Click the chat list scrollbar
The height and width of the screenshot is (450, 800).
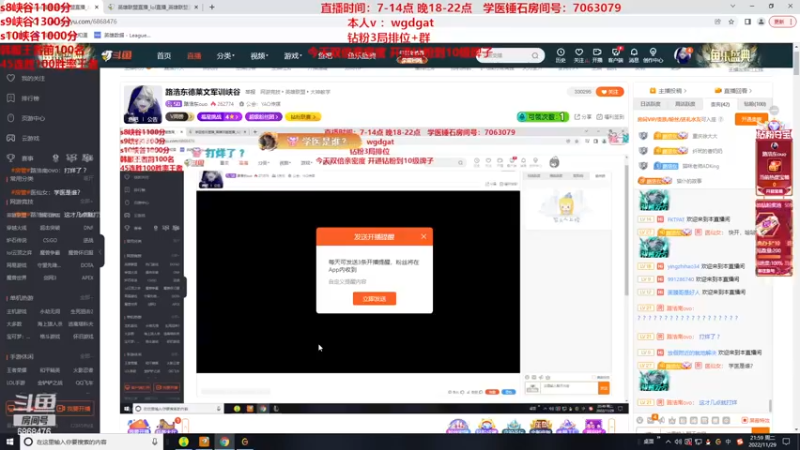coord(770,406)
